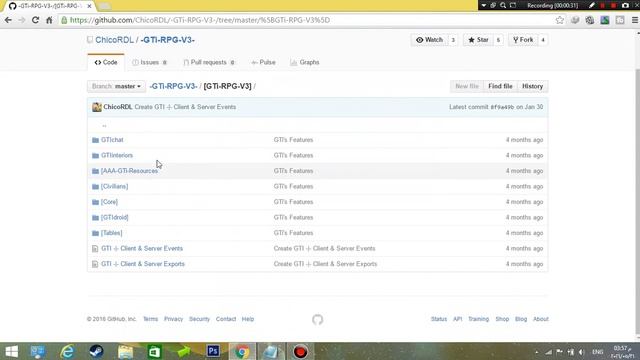Open the Branch: master dropdown
The height and width of the screenshot is (360, 640).
coord(116,86)
